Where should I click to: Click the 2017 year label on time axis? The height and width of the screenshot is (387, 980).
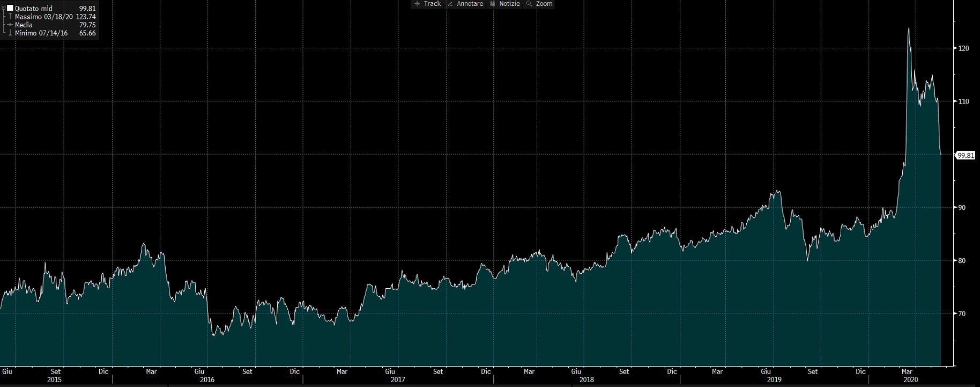(x=398, y=379)
